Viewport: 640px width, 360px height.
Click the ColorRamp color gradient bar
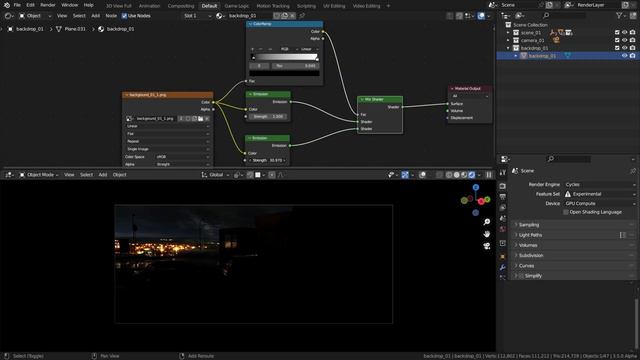click(x=284, y=57)
